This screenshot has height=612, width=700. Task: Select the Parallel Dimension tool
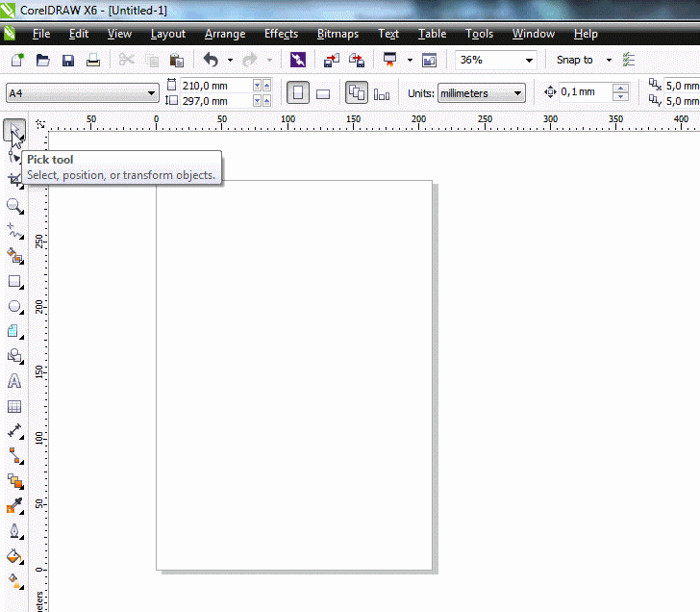point(14,431)
